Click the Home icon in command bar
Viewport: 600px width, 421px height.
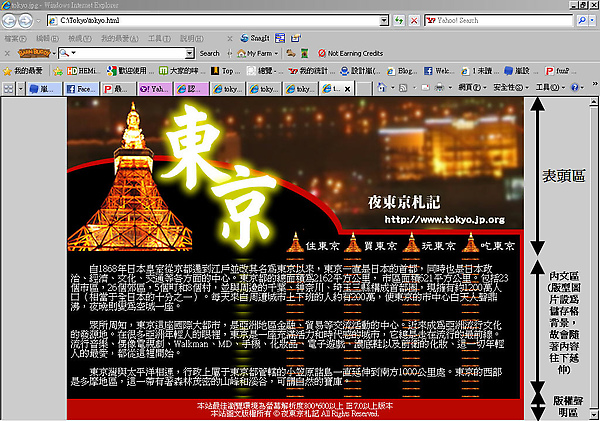(x=382, y=88)
